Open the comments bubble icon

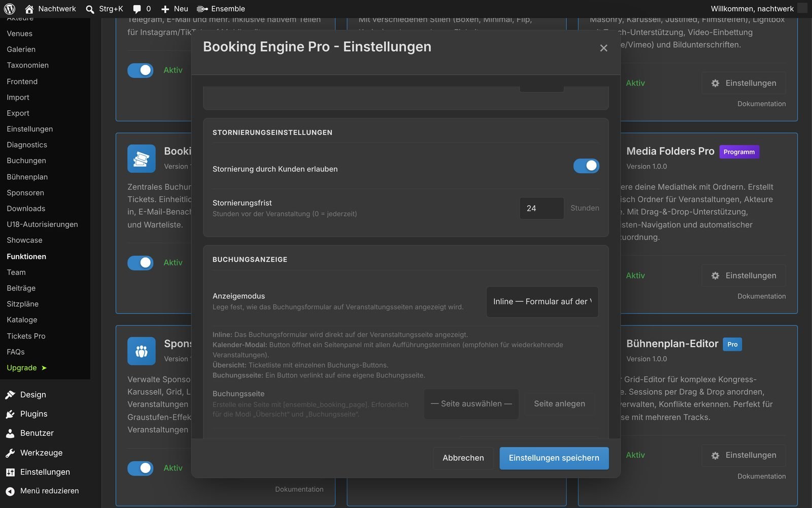click(137, 9)
